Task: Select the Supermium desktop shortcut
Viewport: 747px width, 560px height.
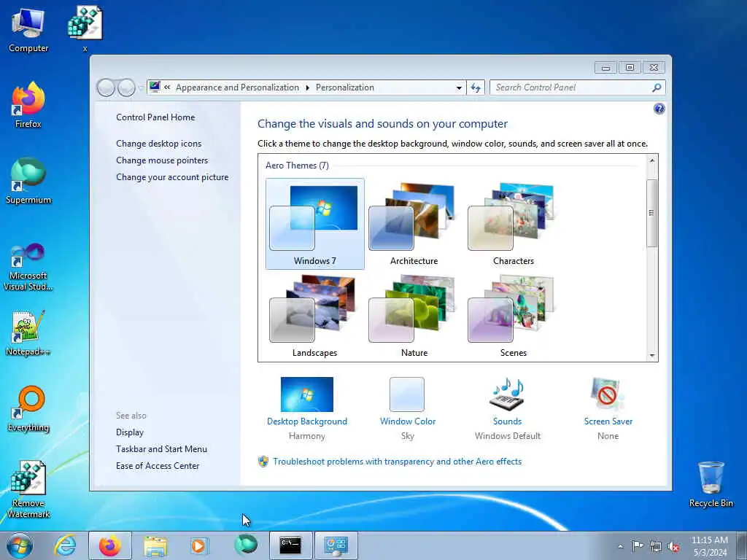Action: tap(28, 181)
